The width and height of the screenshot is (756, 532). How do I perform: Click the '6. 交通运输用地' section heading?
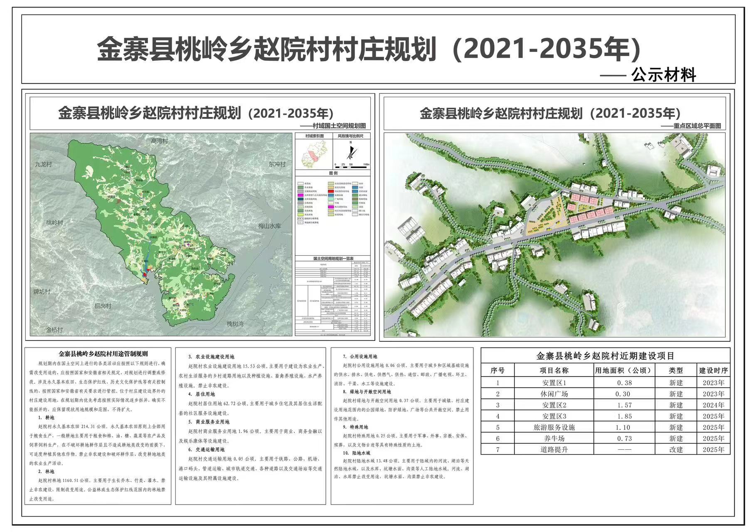[206, 450]
